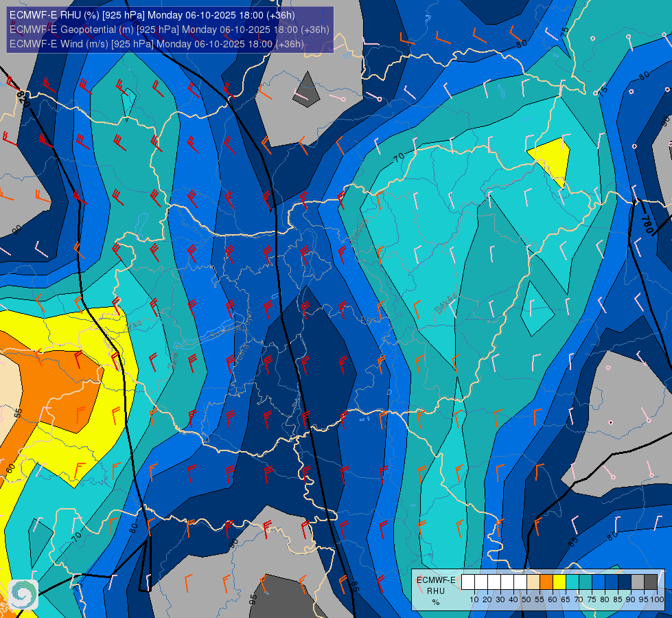Click the orange legend swatch
This screenshot has width=672, height=618.
pyautogui.click(x=546, y=582)
